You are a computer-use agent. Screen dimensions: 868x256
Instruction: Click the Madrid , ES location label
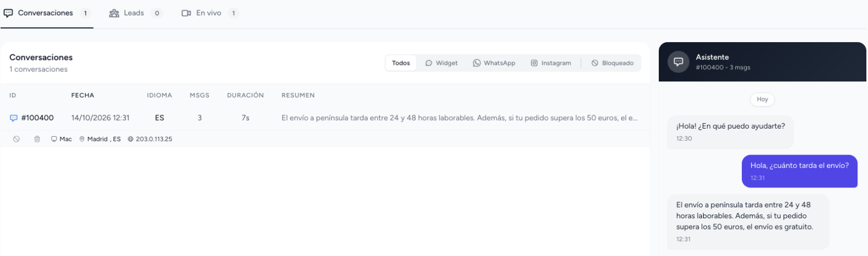[x=104, y=139]
